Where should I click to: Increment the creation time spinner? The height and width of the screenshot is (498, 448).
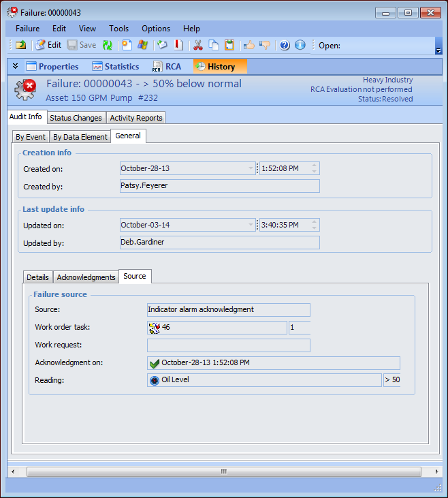coord(314,166)
